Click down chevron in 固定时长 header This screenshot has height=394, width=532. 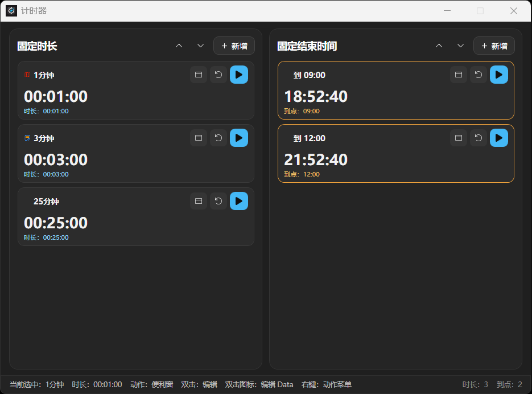(x=200, y=46)
